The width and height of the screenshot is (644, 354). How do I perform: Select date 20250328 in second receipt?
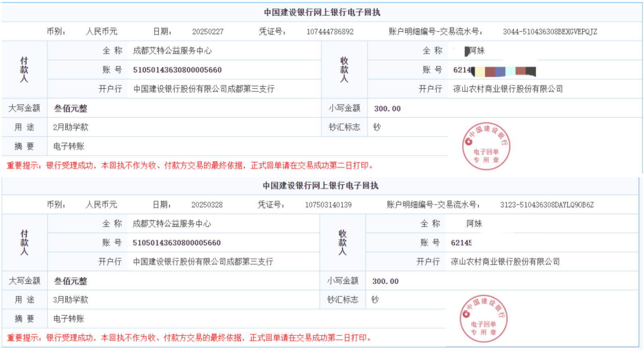point(207,205)
